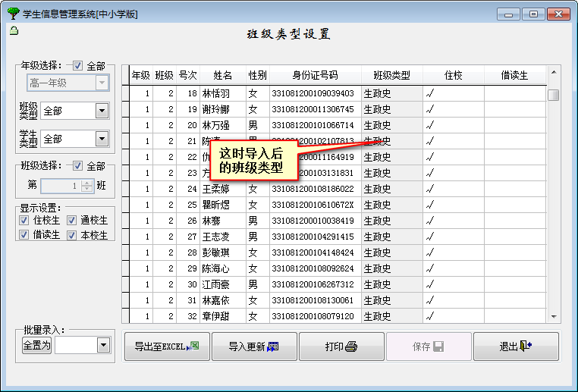The image size is (578, 392).
Task: Click 导入更新 import update button
Action: [x=253, y=347]
